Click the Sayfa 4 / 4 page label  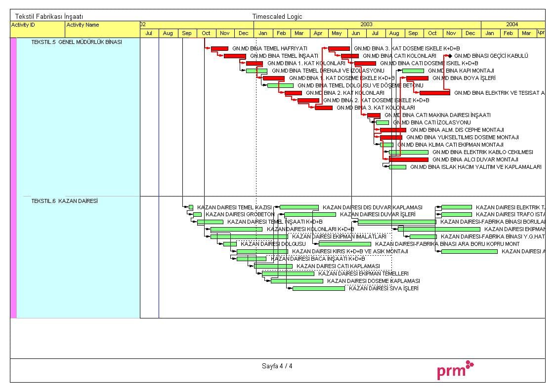pyautogui.click(x=277, y=366)
